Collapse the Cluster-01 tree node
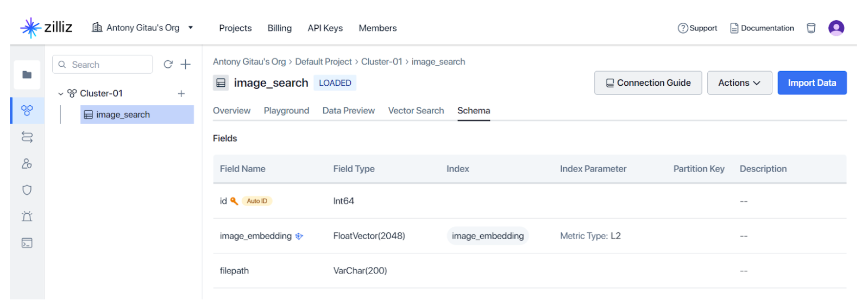The image size is (868, 306). coord(61,94)
